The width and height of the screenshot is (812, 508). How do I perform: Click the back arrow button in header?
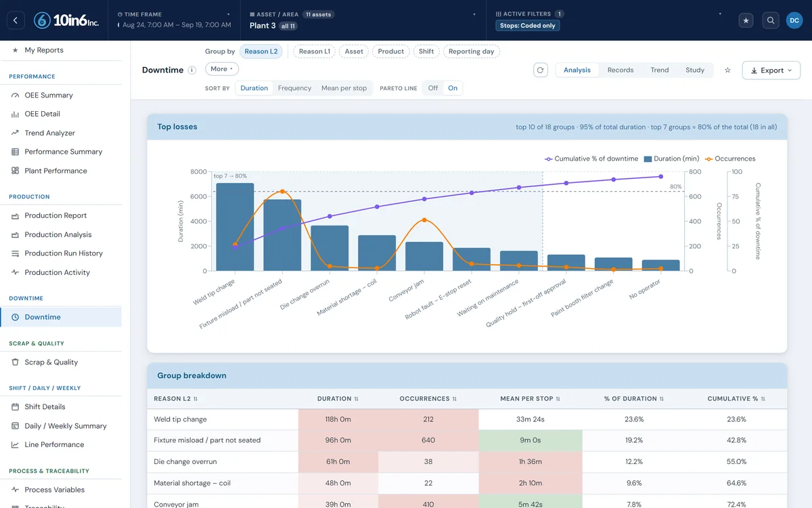[16, 20]
